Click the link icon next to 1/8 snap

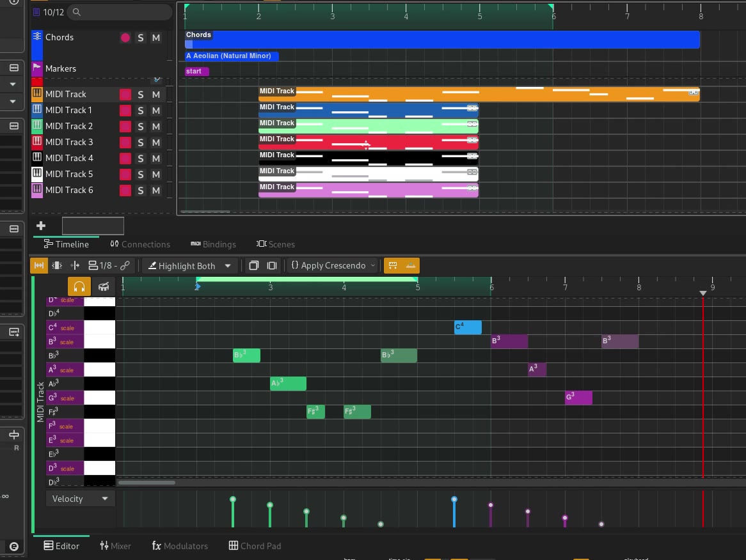coord(125,266)
